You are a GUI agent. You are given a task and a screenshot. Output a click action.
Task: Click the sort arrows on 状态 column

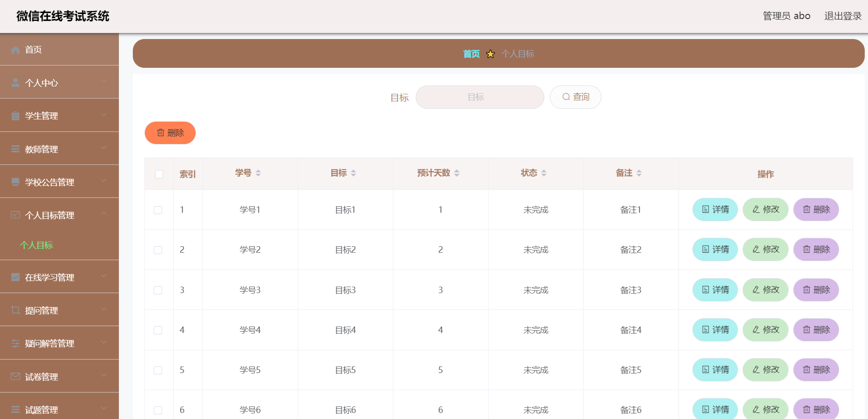click(544, 173)
